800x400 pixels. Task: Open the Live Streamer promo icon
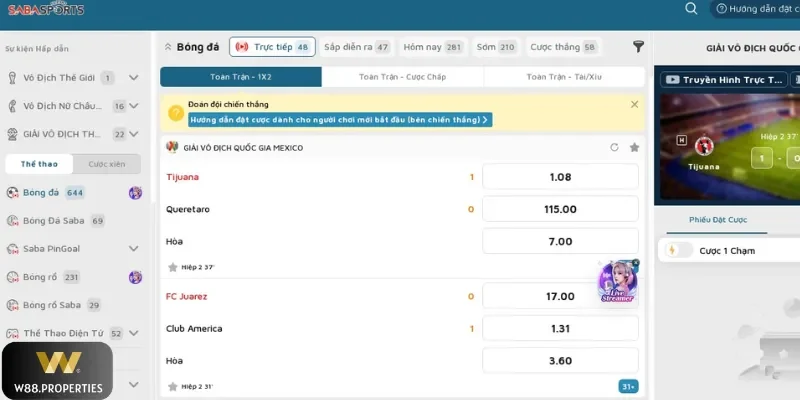[x=617, y=282]
